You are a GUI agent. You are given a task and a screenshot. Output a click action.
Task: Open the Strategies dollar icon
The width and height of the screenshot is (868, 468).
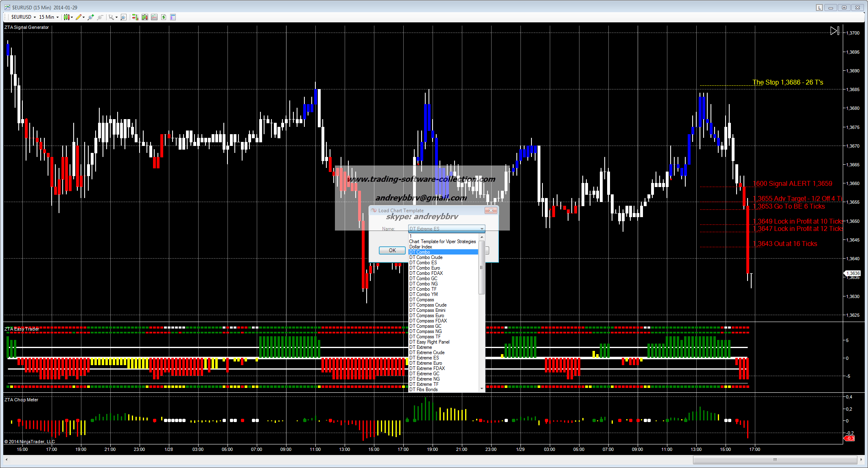(164, 17)
